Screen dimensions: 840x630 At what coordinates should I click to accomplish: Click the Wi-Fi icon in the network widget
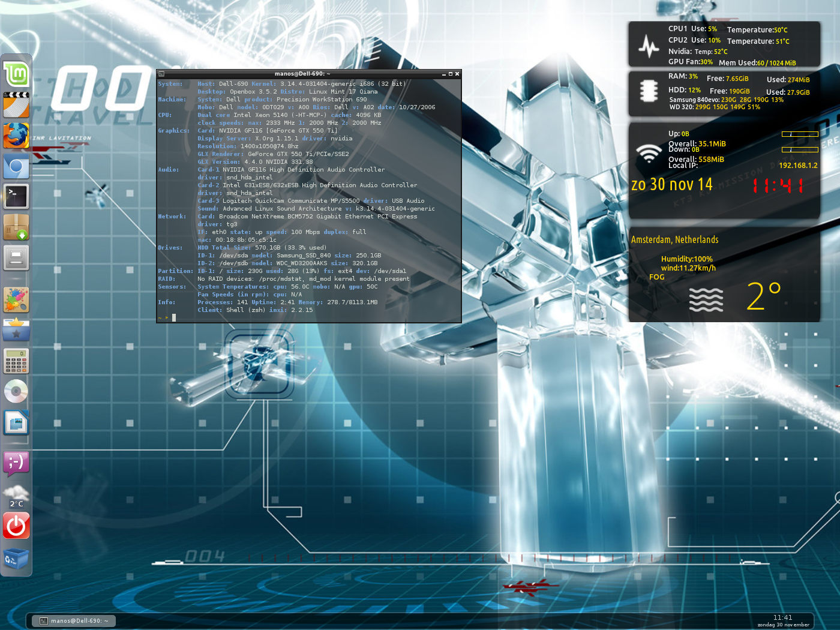pos(649,154)
